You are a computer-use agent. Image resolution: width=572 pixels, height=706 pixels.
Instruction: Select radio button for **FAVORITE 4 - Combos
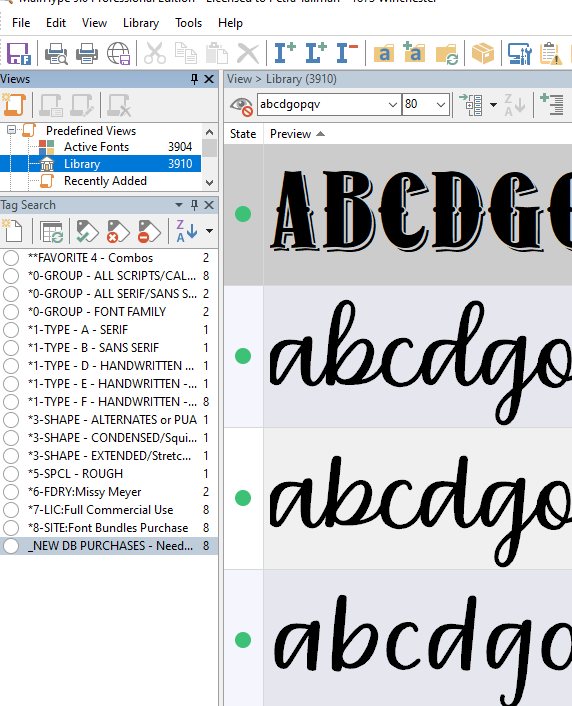[x=11, y=258]
